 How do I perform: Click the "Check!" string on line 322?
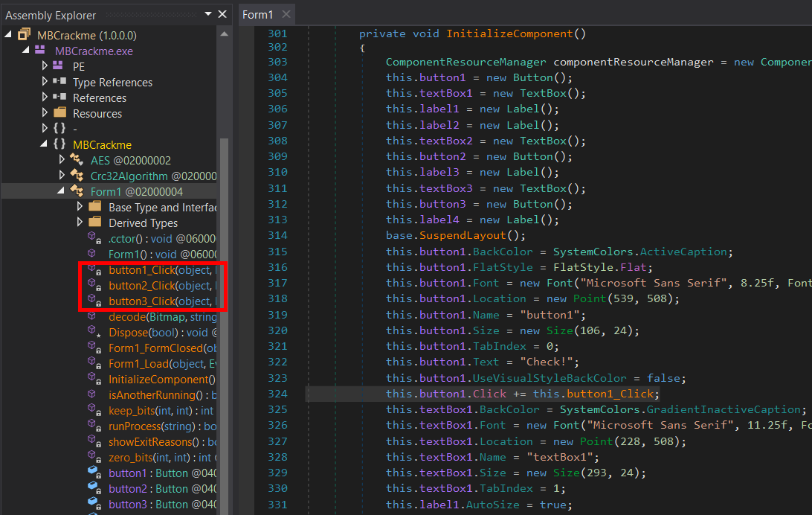pyautogui.click(x=547, y=362)
